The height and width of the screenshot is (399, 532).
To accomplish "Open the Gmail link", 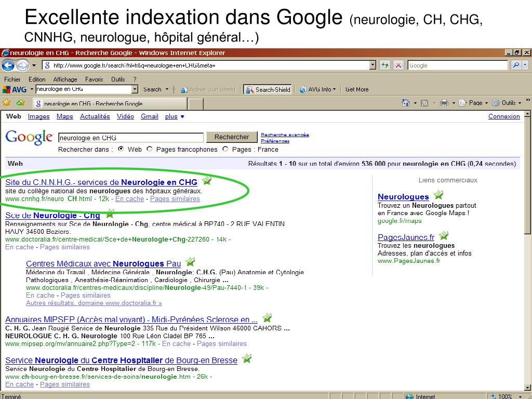I will click(150, 116).
